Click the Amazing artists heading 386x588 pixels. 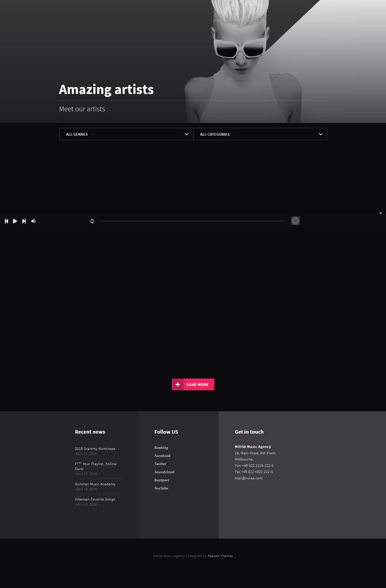coord(106,89)
